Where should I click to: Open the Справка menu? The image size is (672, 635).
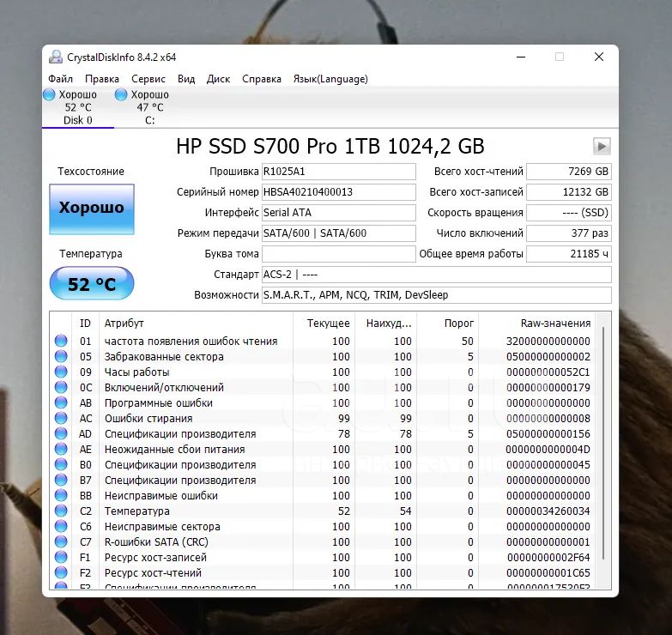point(262,79)
